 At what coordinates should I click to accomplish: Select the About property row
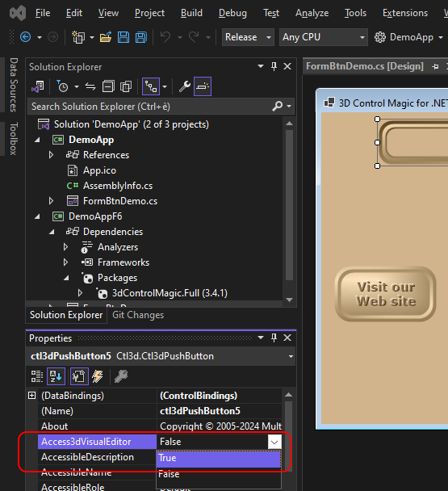(160, 426)
